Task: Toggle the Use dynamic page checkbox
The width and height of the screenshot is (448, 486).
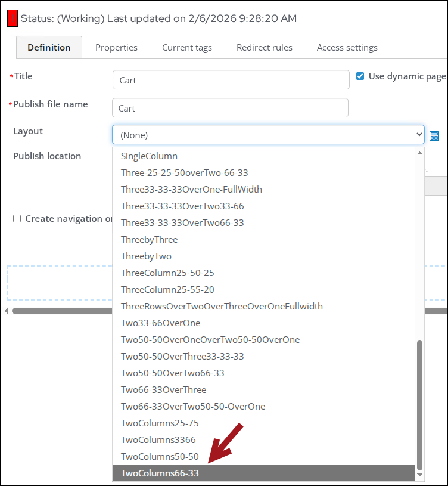Action: (x=360, y=76)
